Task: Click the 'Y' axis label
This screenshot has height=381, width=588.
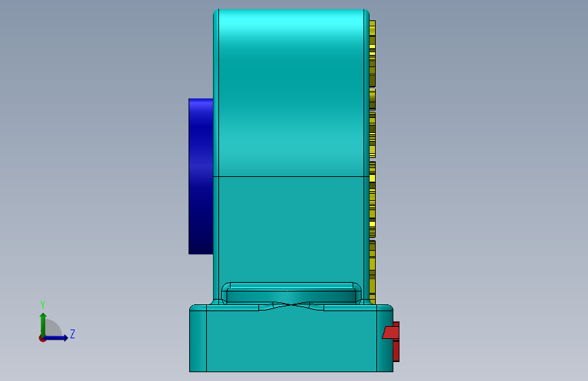Action: (x=43, y=305)
